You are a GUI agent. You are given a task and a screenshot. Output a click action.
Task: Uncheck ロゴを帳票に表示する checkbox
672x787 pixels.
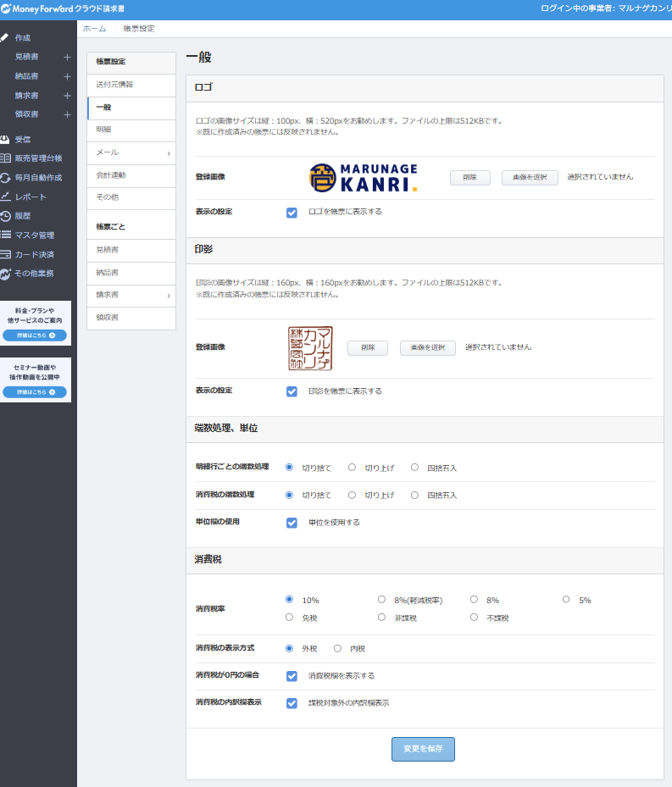[292, 213]
